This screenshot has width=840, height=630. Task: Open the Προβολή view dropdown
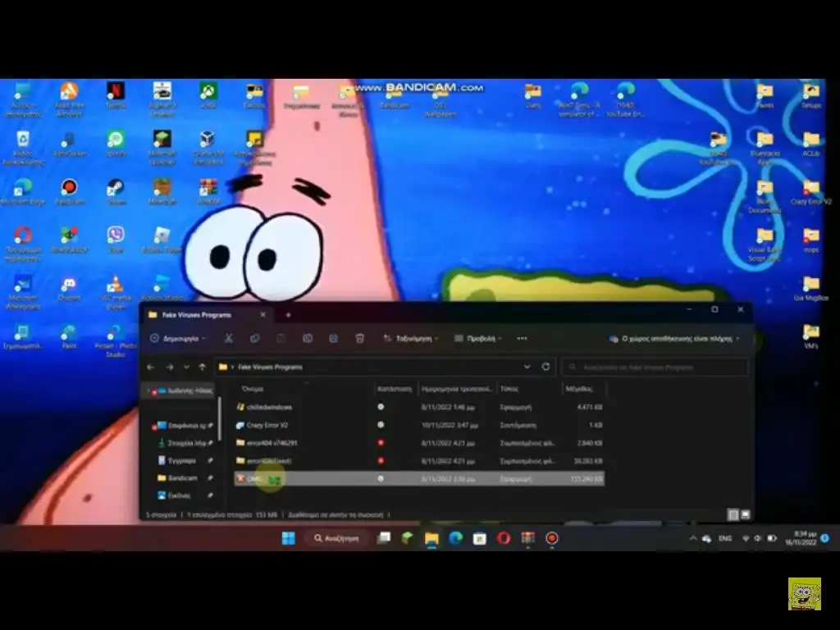tap(478, 338)
